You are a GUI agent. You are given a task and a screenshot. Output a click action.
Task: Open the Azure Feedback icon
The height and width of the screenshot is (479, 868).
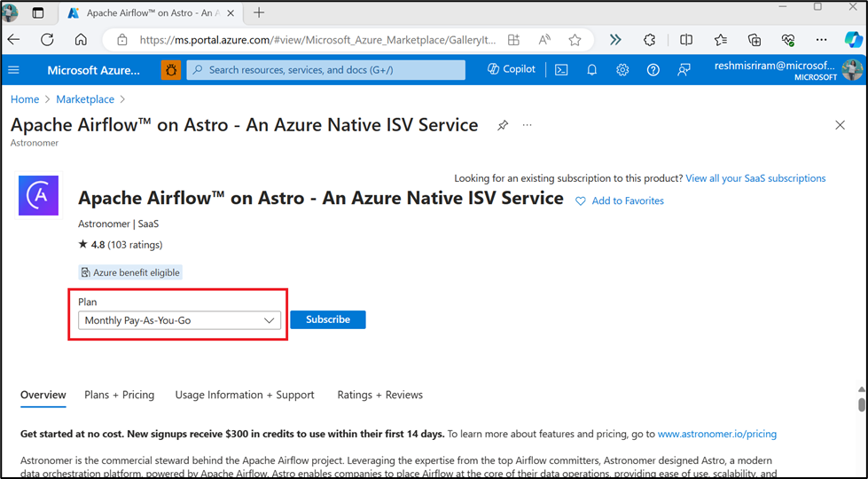684,70
